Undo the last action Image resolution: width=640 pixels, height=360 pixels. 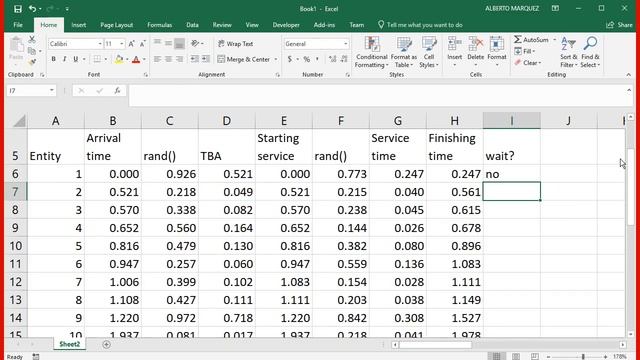point(32,9)
